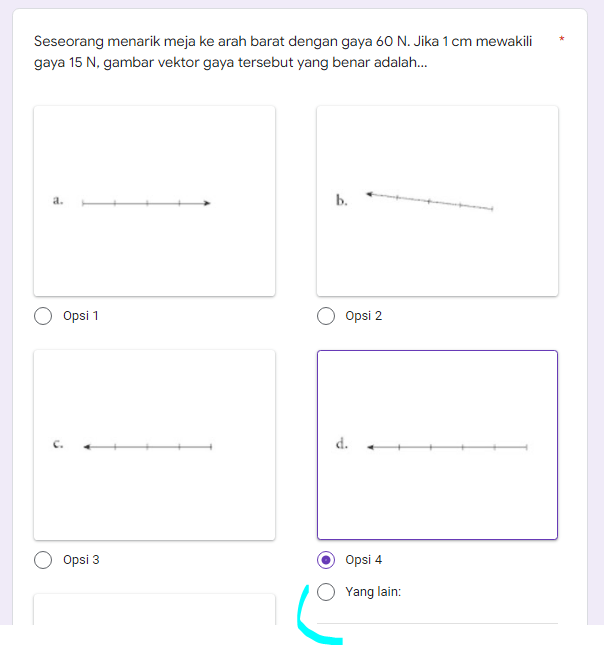
Task: Click the Opsi 4 text label
Action: 364,560
